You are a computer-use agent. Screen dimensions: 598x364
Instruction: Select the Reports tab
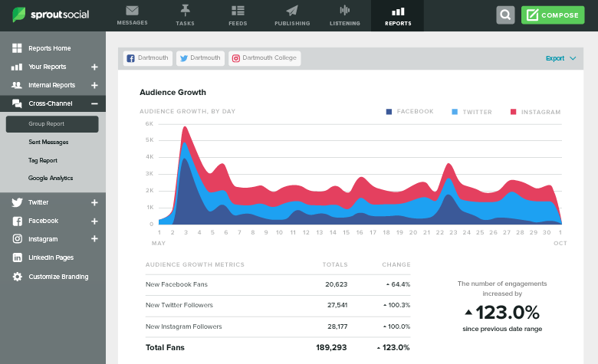[398, 15]
